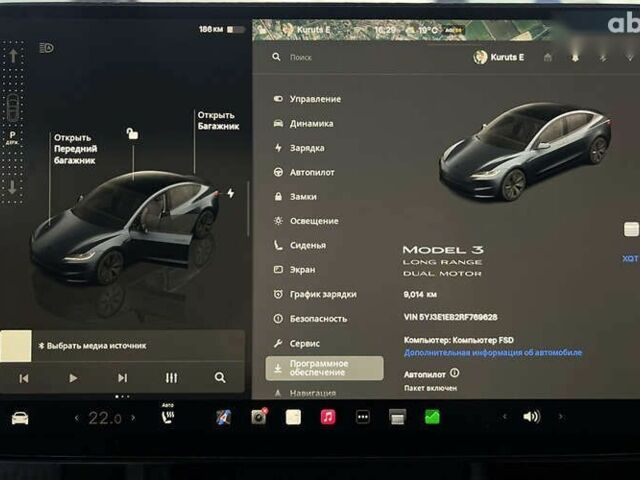This screenshot has height=480, width=640.
Task: Open the Kuruts E driver profile
Action: [498, 57]
